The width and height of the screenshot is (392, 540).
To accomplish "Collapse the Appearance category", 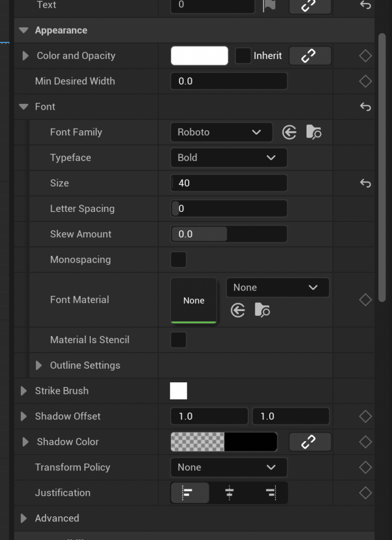I will (23, 31).
